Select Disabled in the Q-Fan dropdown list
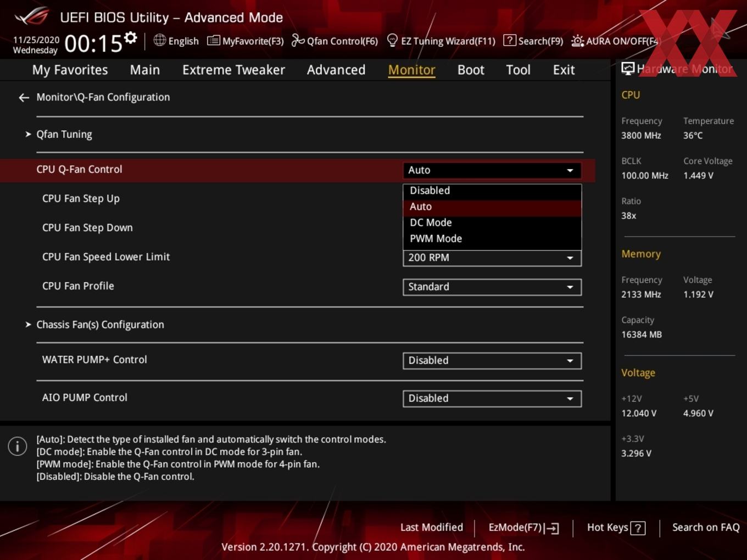The width and height of the screenshot is (747, 560). point(492,191)
